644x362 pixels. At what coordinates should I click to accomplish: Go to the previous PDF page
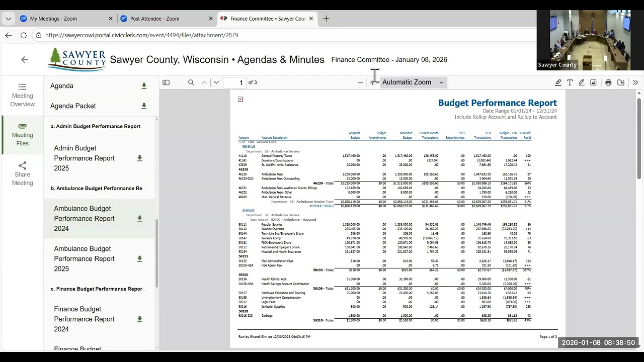204,82
